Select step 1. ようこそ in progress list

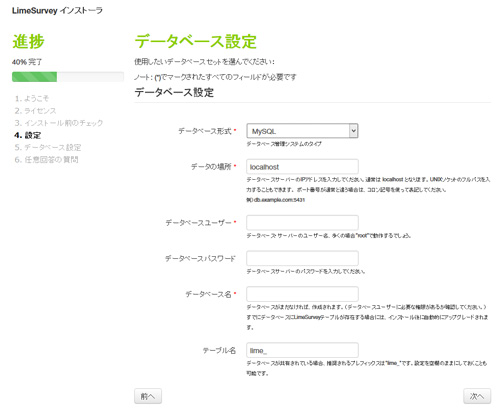(x=32, y=98)
